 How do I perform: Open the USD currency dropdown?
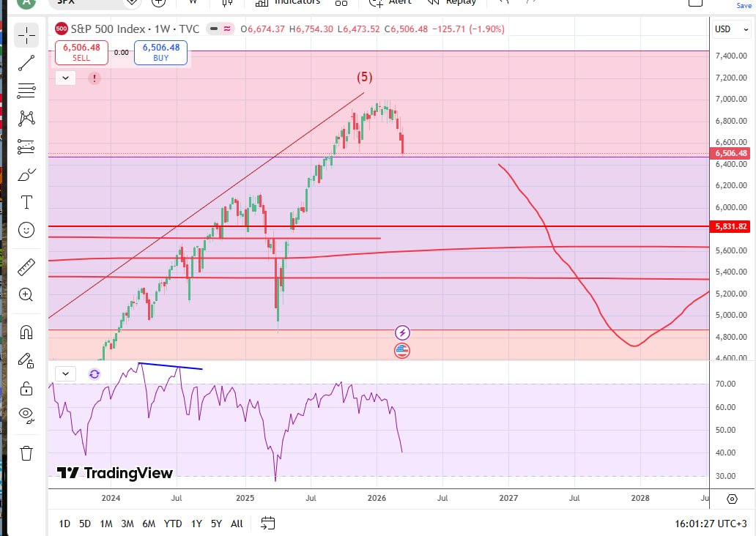[731, 29]
